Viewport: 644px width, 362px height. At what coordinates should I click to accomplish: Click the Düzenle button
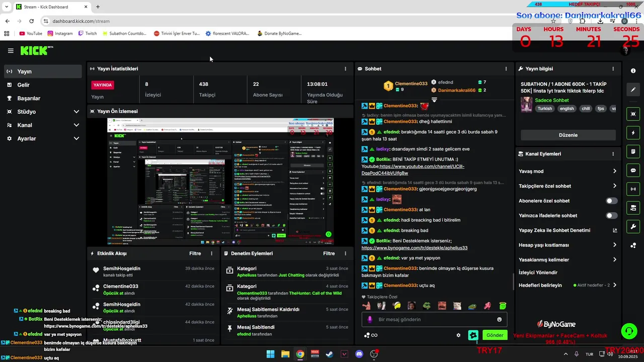(x=568, y=135)
